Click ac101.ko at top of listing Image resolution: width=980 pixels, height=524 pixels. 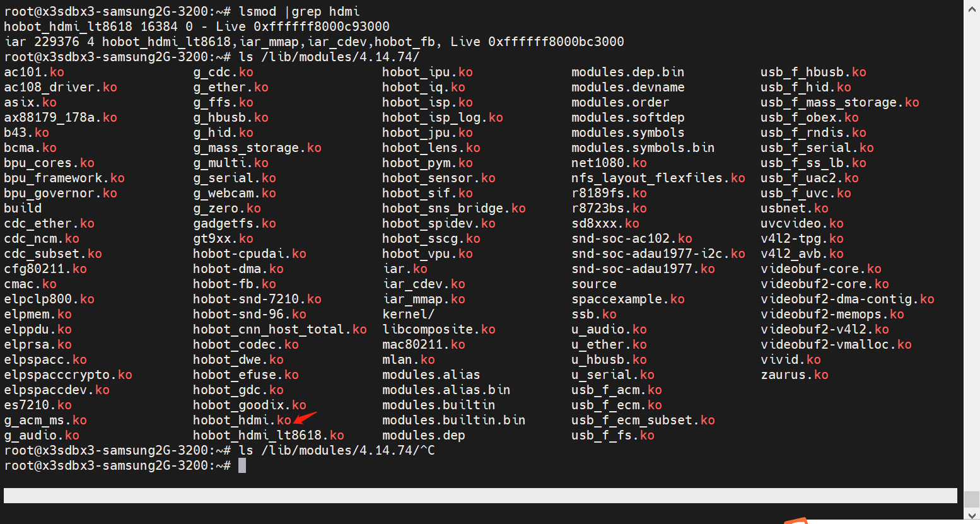(34, 73)
